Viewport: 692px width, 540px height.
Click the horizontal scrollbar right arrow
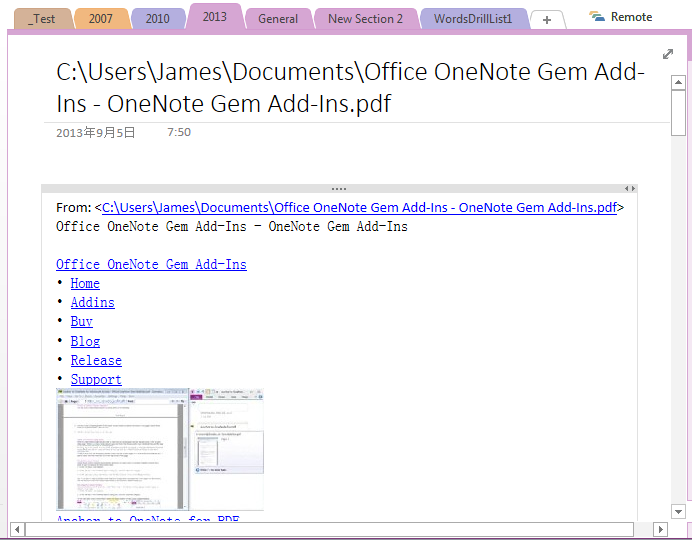(x=660, y=529)
